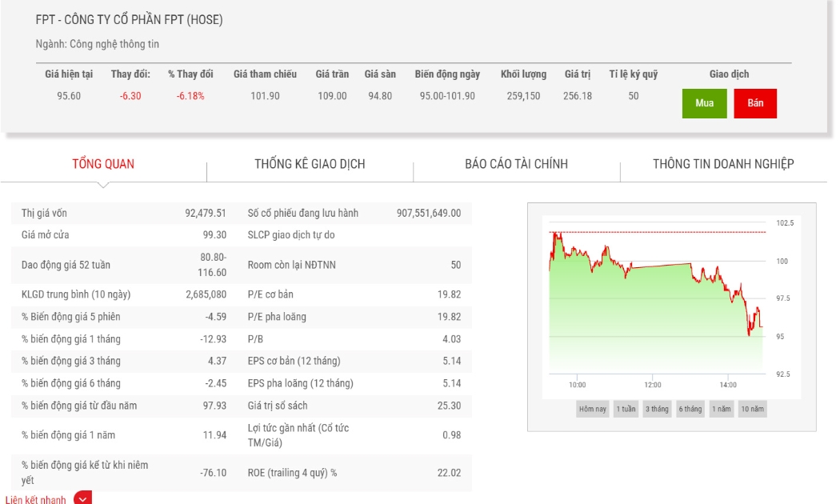The height and width of the screenshot is (504, 840).
Task: Click Giá trị sổ sách value 25.30
Action: pos(449,406)
